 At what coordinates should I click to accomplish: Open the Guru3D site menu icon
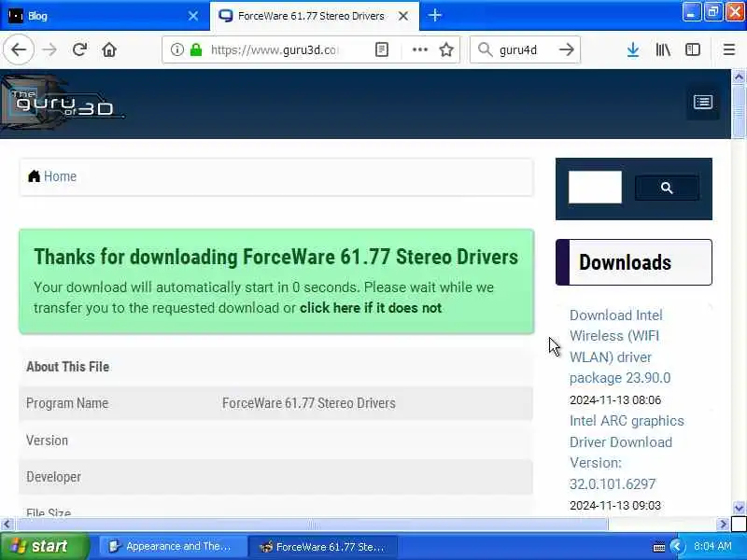coord(703,102)
